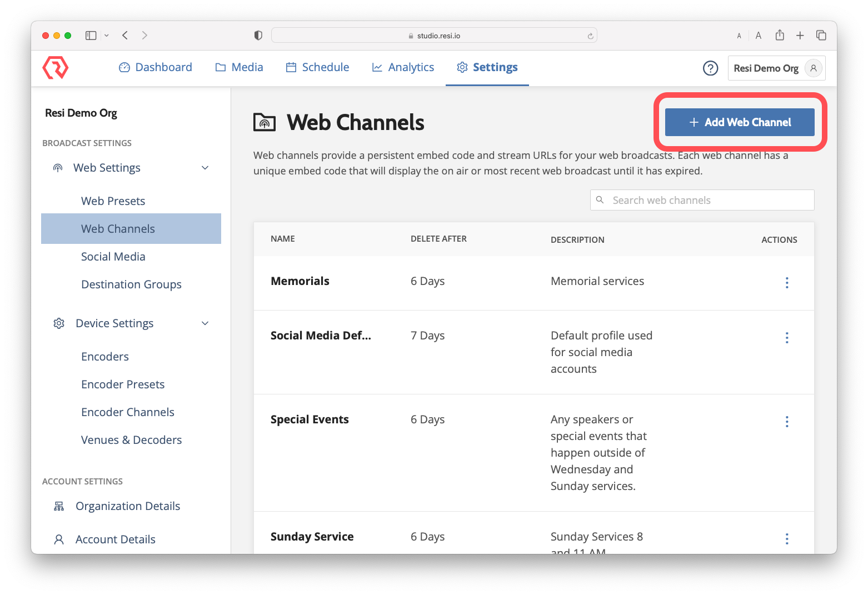Click the Add Web Channel button
Viewport: 868px width, 595px height.
point(740,122)
